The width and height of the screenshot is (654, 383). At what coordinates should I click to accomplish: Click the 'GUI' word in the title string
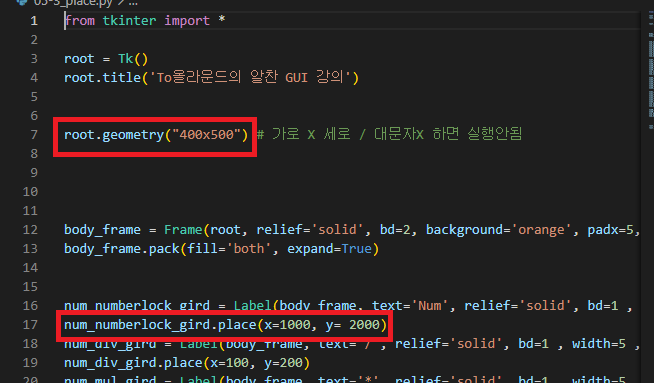coord(296,78)
